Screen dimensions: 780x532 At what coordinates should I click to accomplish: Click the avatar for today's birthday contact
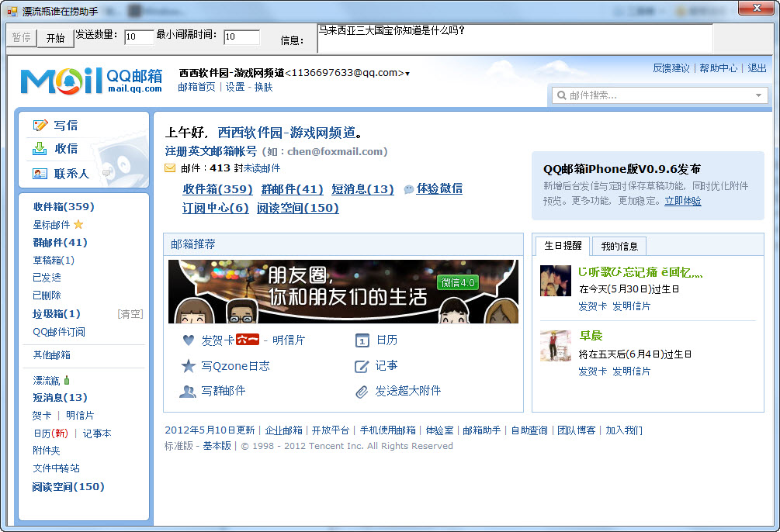pos(556,281)
